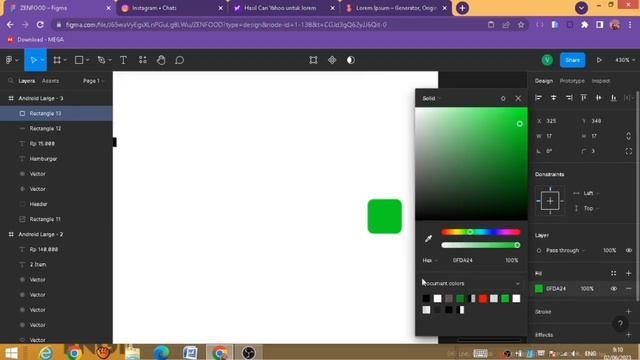Open the Resources tool

[142, 60]
